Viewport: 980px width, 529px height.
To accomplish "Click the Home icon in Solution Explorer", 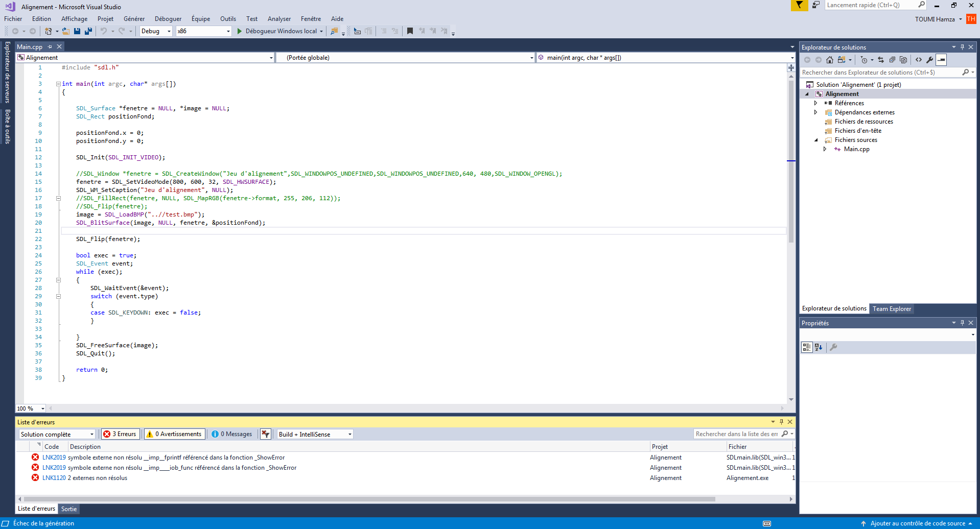I will pyautogui.click(x=830, y=60).
